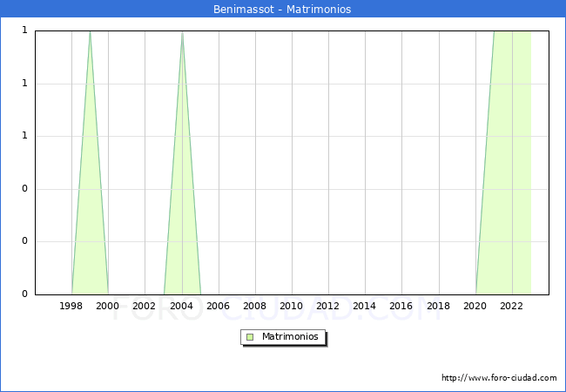This screenshot has height=392, width=566.
Task: Click the Matrimonios legend label
Action: point(290,336)
